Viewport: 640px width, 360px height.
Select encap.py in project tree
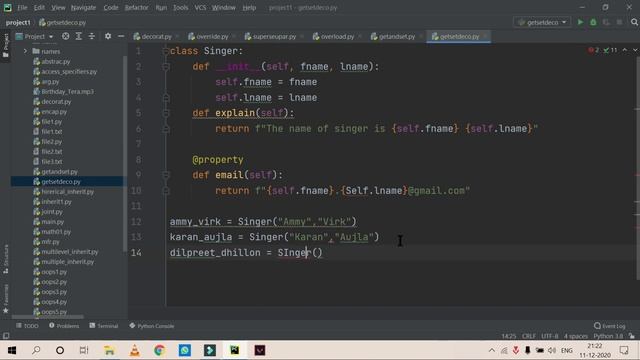54,111
